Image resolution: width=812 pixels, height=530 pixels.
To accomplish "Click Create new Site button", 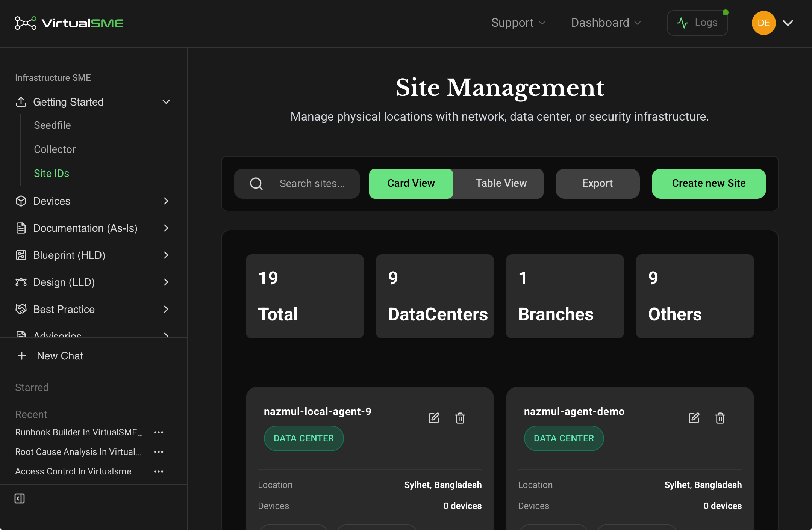I will (709, 184).
